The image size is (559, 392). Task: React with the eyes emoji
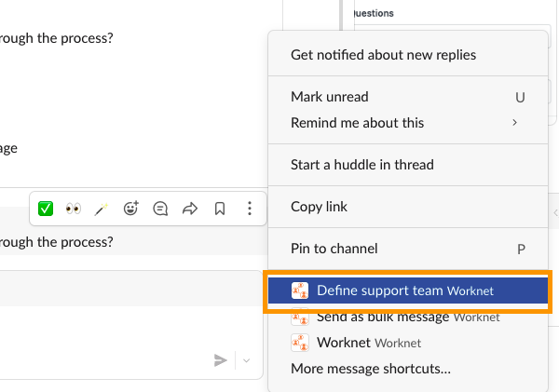74,209
